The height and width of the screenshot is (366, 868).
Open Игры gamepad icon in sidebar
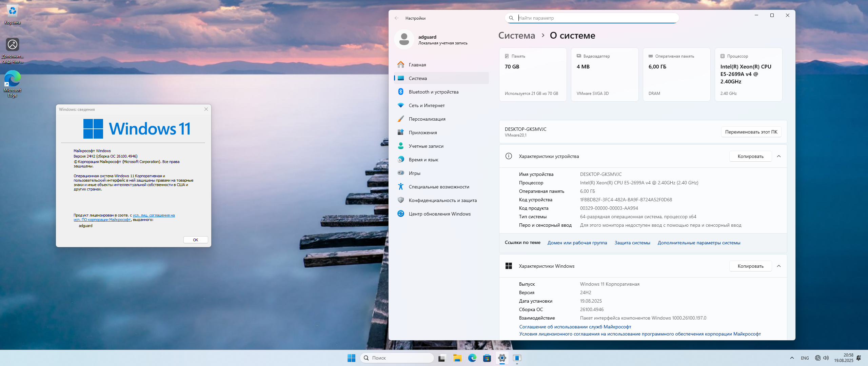coord(401,173)
